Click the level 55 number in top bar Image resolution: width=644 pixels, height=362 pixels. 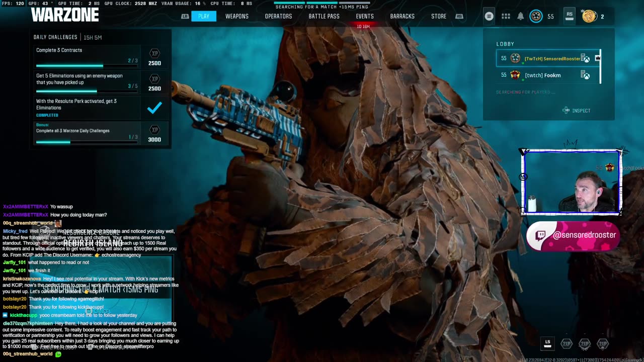coord(550,17)
